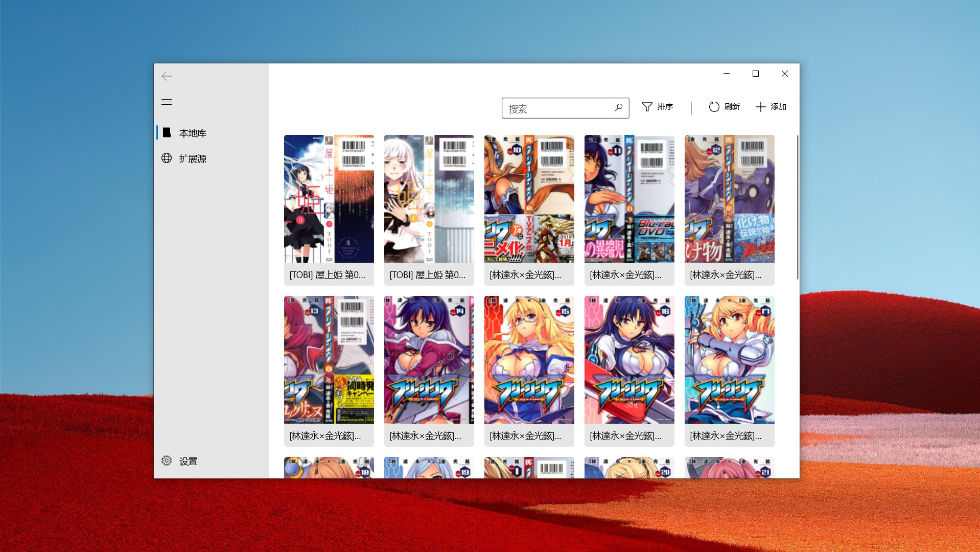The width and height of the screenshot is (980, 552).
Task: Open the volume 17 manga cover
Action: 730,360
